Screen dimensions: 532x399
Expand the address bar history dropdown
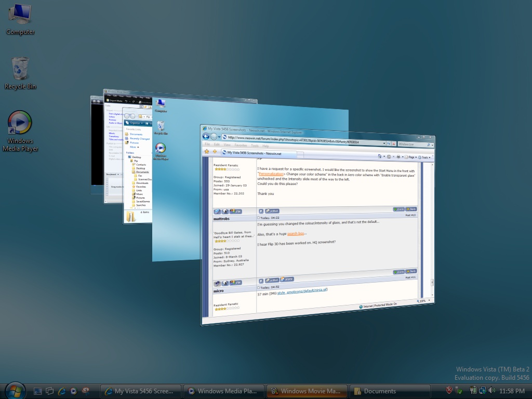384,143
